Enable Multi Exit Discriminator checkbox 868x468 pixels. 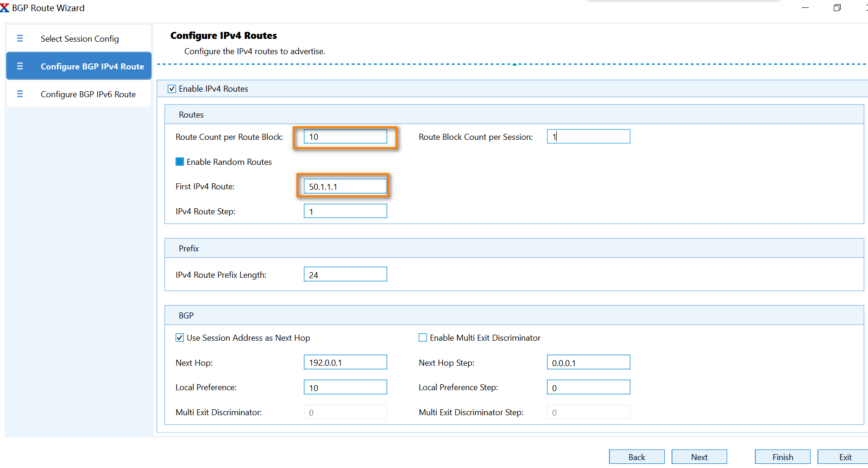click(423, 337)
